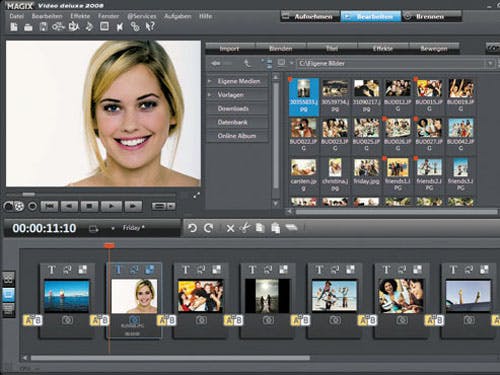Toggle the record button beside playback controls
Image resolution: width=500 pixels, height=375 pixels.
[32, 206]
